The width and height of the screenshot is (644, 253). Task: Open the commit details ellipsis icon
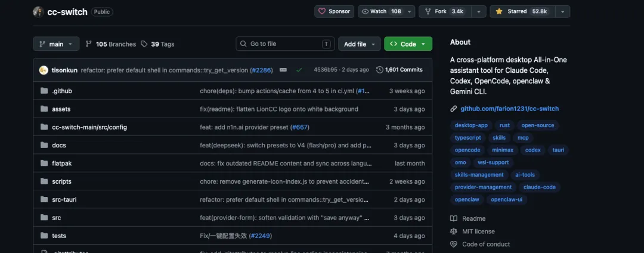(283, 70)
